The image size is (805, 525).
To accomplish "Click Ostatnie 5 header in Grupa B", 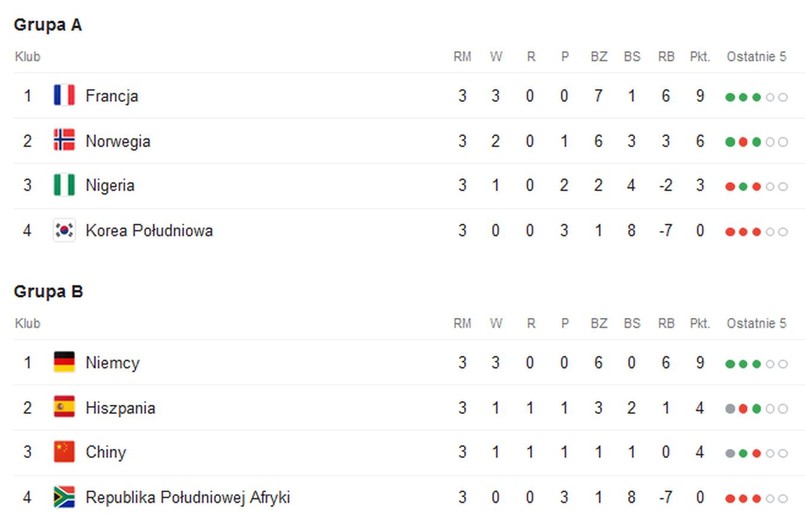I will [756, 323].
